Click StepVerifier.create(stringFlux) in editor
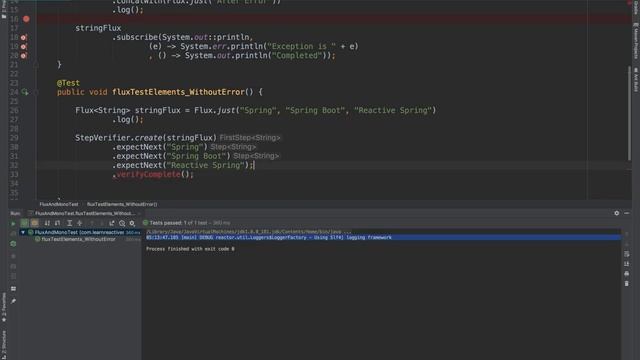This screenshot has width=640, height=360. pyautogui.click(x=146, y=138)
